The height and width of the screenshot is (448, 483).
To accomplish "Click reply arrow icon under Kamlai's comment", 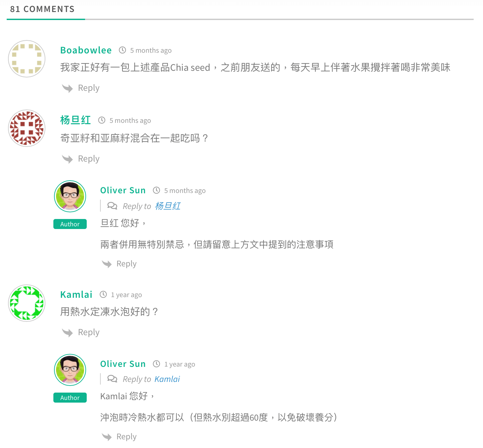I will (67, 332).
